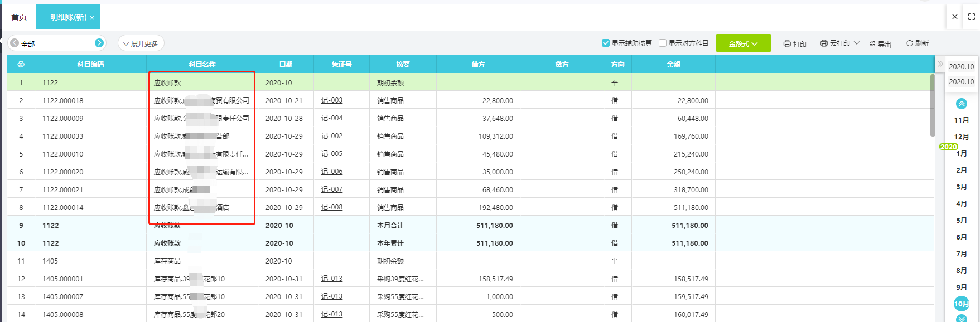Open the 云打印 dropdown arrow
This screenshot has width=980, height=322.
pyautogui.click(x=857, y=43)
